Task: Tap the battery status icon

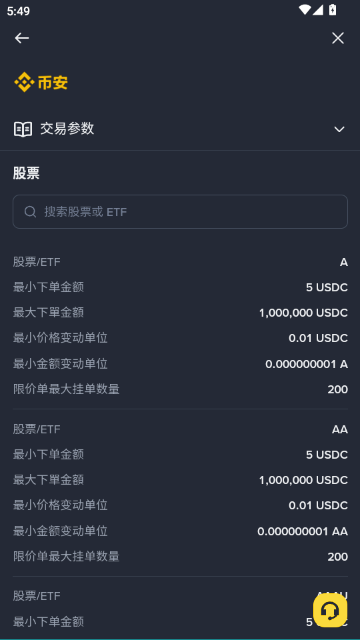Action: 333,10
